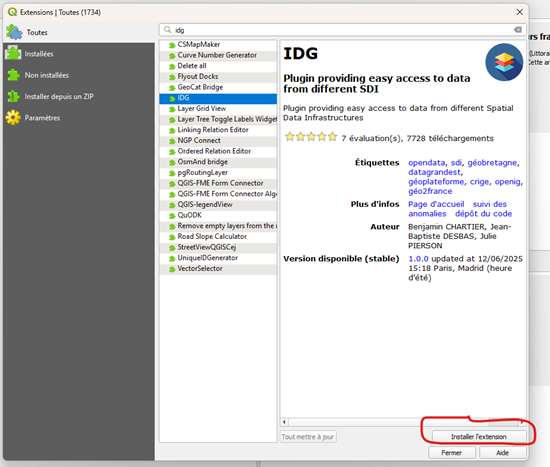The height and width of the screenshot is (467, 550).
Task: Select NGP Connect plugin
Action: (218, 140)
